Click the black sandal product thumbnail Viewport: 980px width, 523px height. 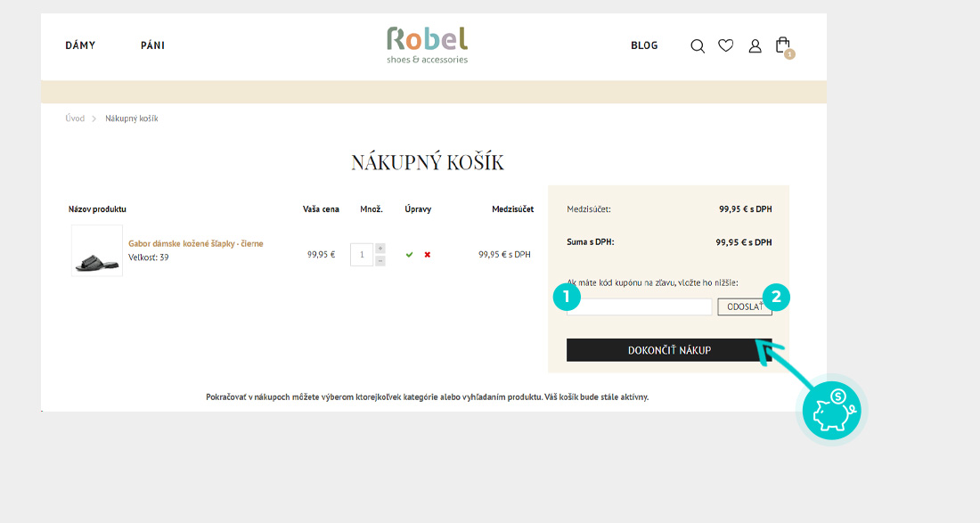(97, 251)
